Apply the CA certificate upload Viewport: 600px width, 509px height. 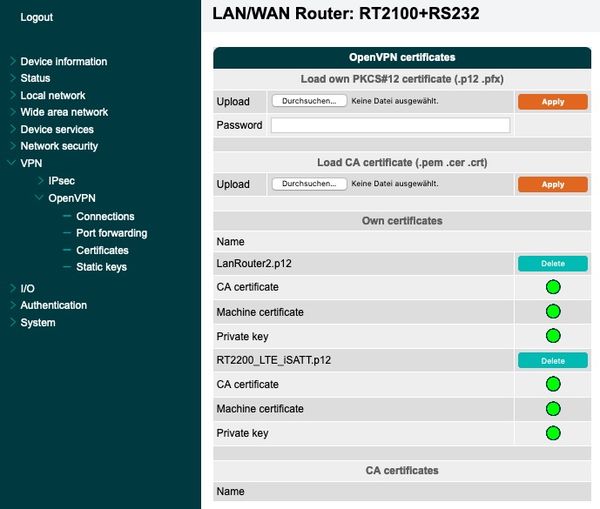[553, 184]
